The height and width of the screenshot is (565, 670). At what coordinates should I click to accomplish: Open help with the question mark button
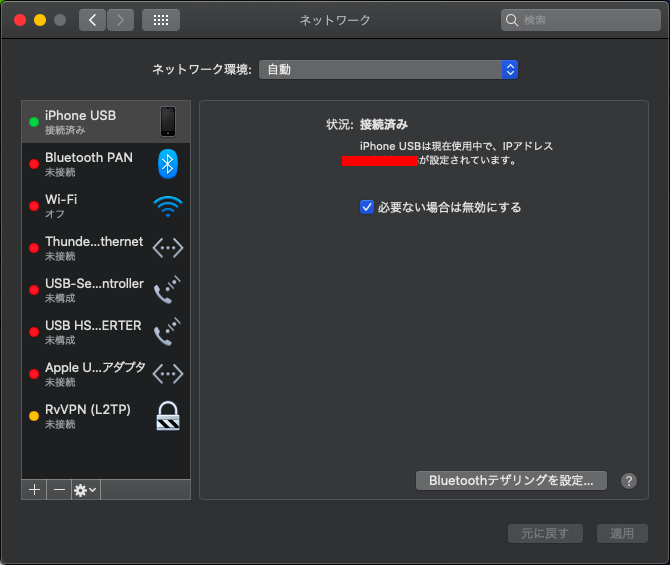click(629, 481)
